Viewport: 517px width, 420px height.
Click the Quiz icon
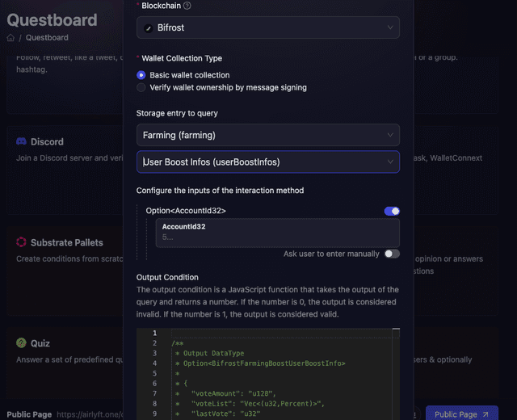pos(22,343)
